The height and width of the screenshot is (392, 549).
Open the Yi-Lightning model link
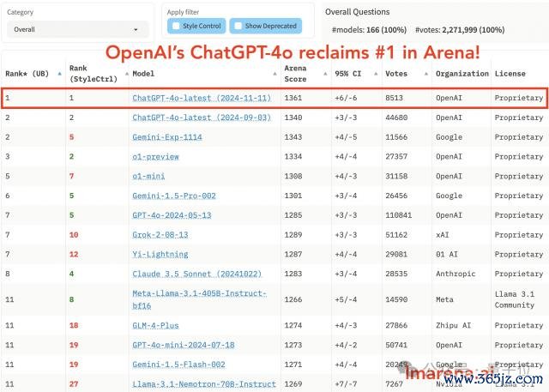pos(160,255)
